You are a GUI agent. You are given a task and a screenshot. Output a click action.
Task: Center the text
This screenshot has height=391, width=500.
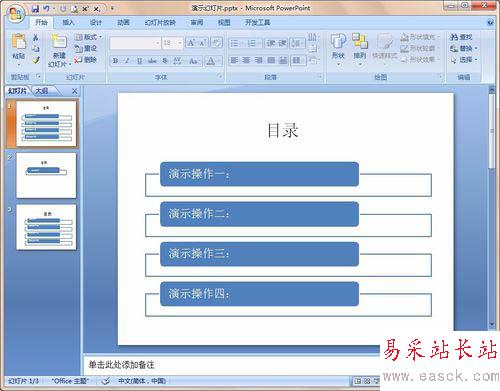(x=246, y=60)
